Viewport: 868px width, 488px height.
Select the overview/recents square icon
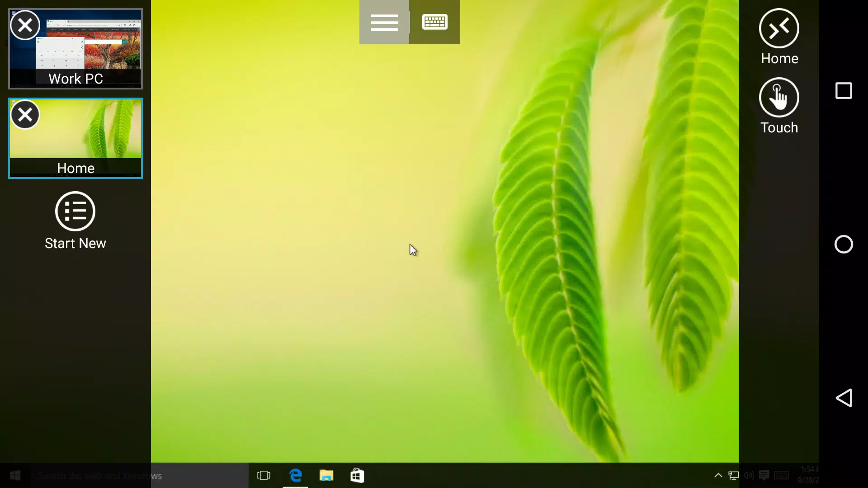[x=845, y=90]
